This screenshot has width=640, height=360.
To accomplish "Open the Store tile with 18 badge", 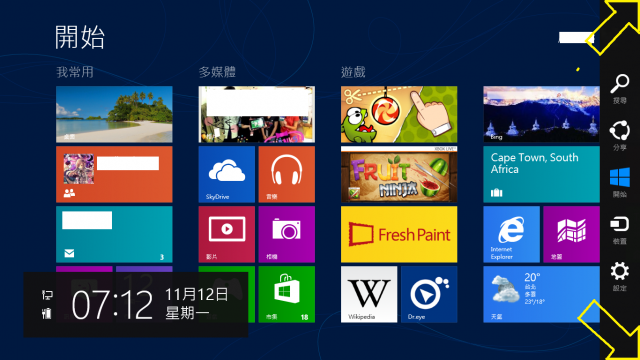I will coord(287,294).
